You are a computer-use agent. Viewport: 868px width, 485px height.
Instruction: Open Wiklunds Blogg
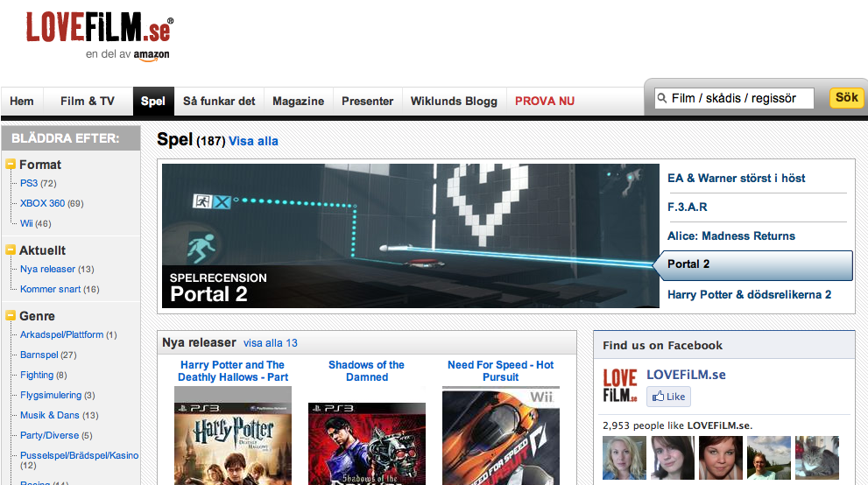[x=454, y=102]
